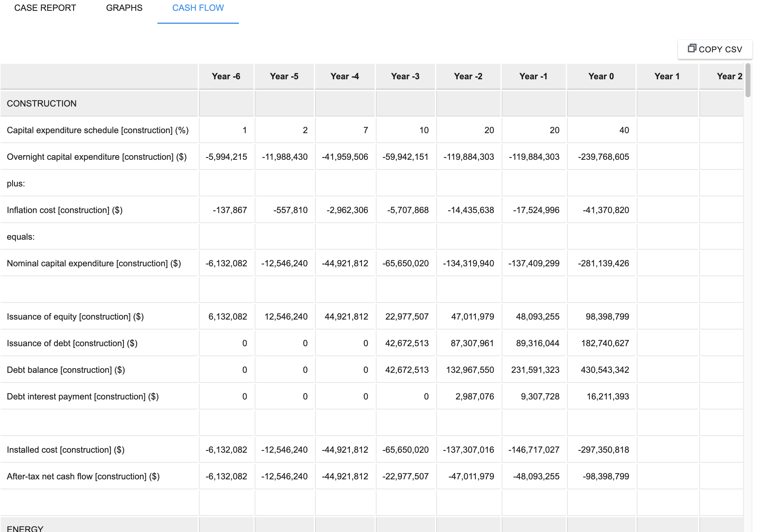This screenshot has width=761, height=532.
Task: Select the Year -3 column header
Action: pyautogui.click(x=405, y=76)
